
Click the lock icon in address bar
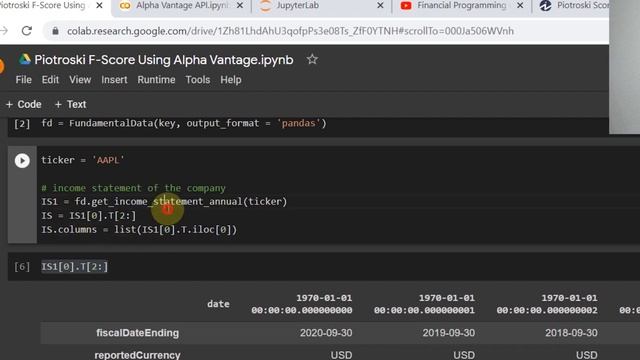tap(56, 31)
